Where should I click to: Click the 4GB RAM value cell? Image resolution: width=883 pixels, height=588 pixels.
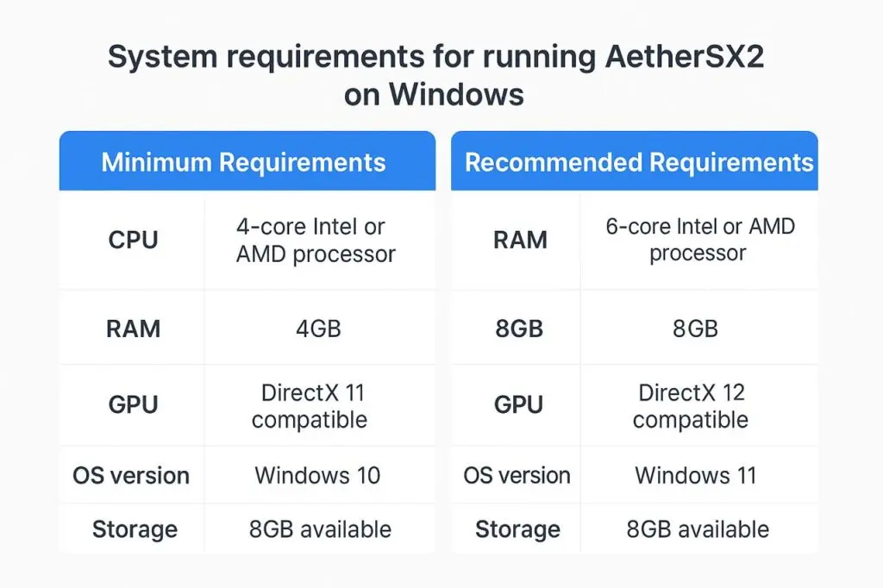tap(318, 328)
